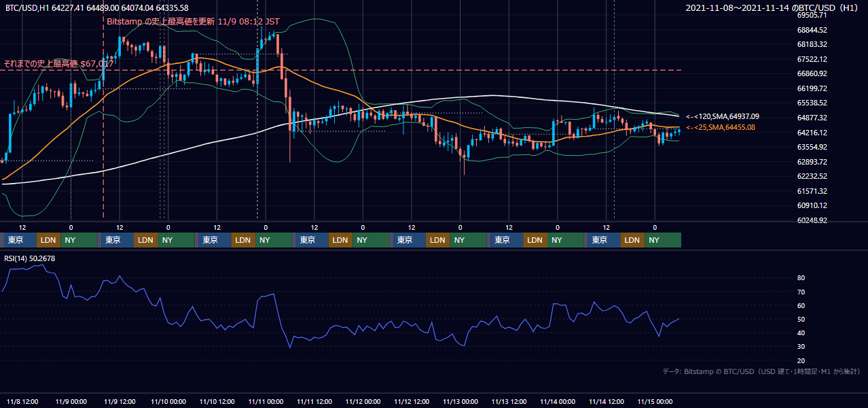Click the 11/15 00:00 time axis label
The height and width of the screenshot is (408, 868).
655,401
